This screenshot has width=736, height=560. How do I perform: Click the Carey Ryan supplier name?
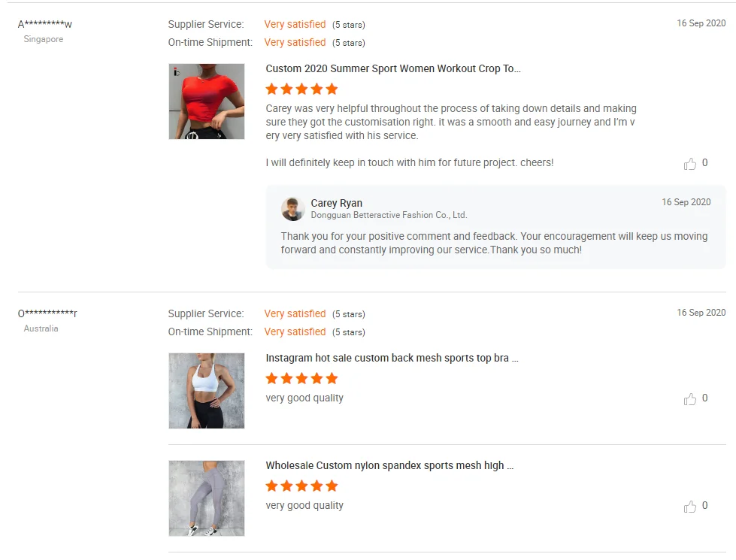(337, 203)
